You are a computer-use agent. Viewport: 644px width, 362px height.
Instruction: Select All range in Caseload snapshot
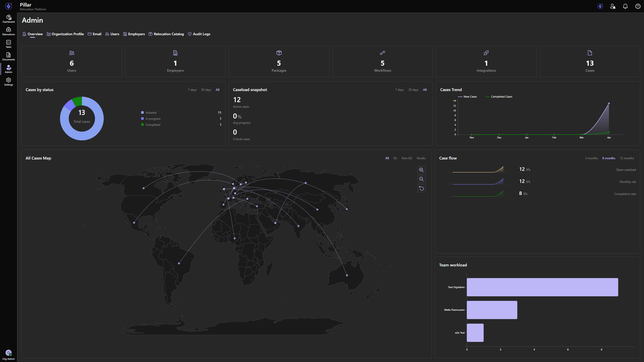tap(425, 90)
